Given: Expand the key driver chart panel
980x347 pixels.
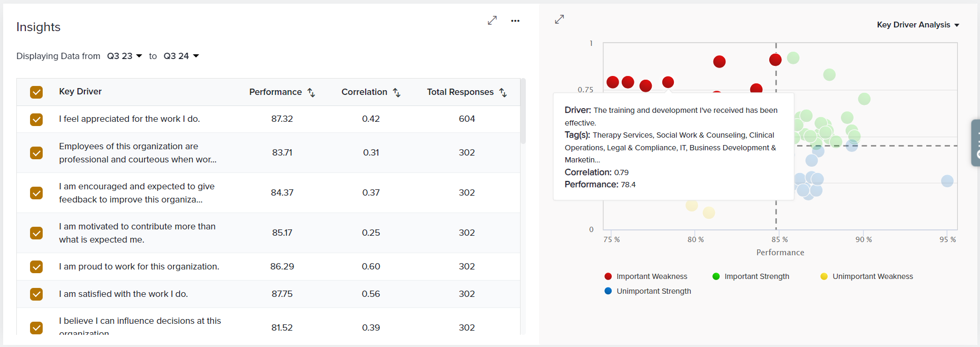Looking at the screenshot, I should [560, 20].
